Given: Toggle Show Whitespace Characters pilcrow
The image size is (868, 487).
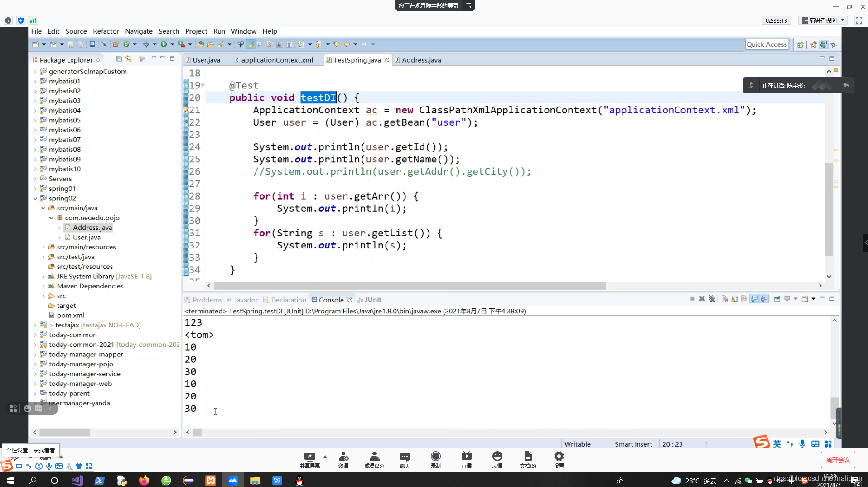Looking at the screenshot, I should pos(289,44).
